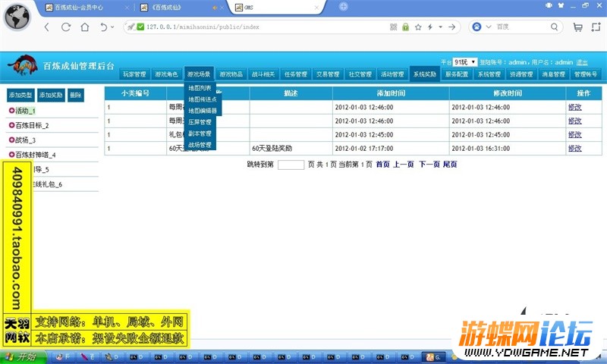Click the 退出 logout link
This screenshot has height=364, width=607.
582,62
